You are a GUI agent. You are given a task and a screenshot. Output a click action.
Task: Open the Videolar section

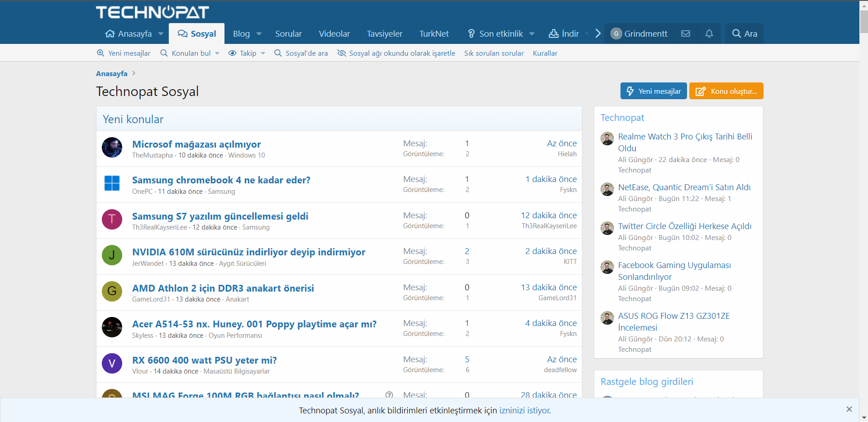tap(334, 34)
